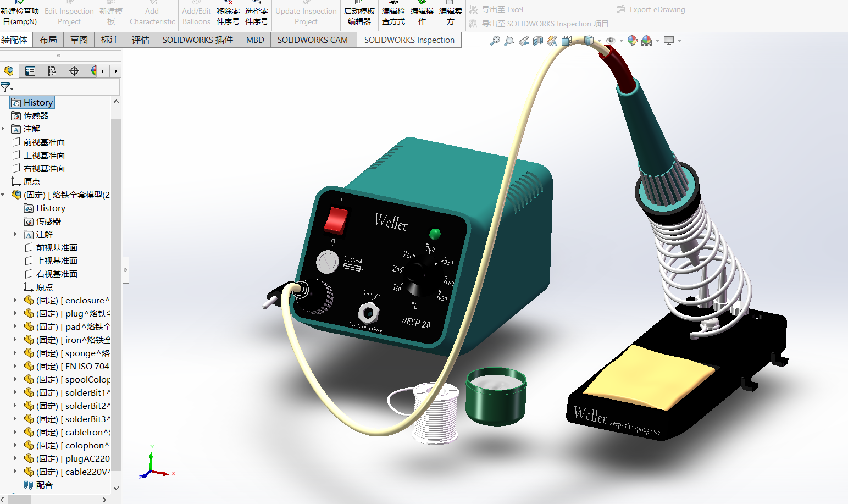Open the Display Style dropdown arrow
This screenshot has width=848, height=504.
(x=598, y=41)
